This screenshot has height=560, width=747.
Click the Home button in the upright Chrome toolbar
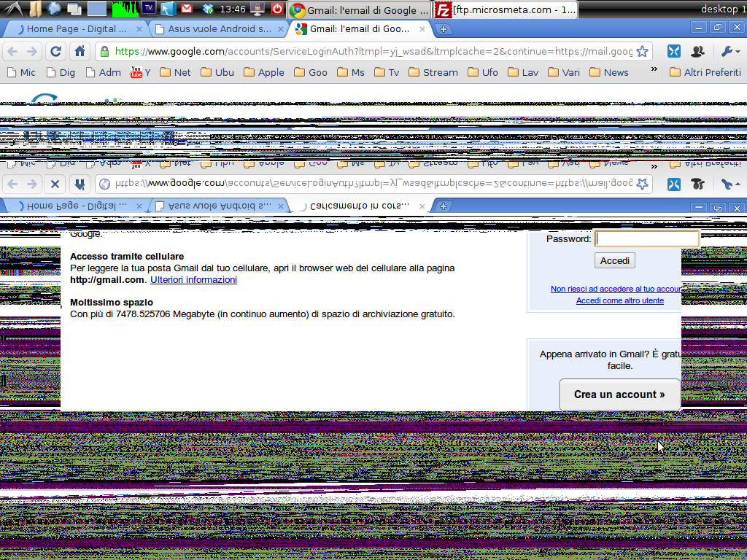pos(80,51)
